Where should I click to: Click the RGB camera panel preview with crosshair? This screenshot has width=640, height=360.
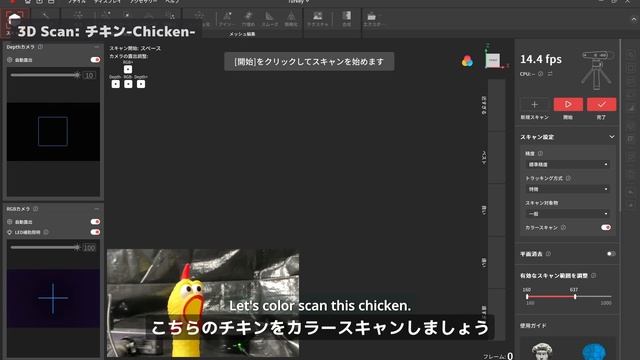pyautogui.click(x=53, y=298)
